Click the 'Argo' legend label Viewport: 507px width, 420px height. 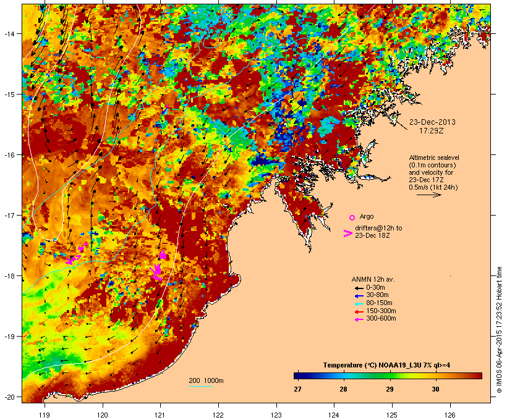[x=367, y=216]
